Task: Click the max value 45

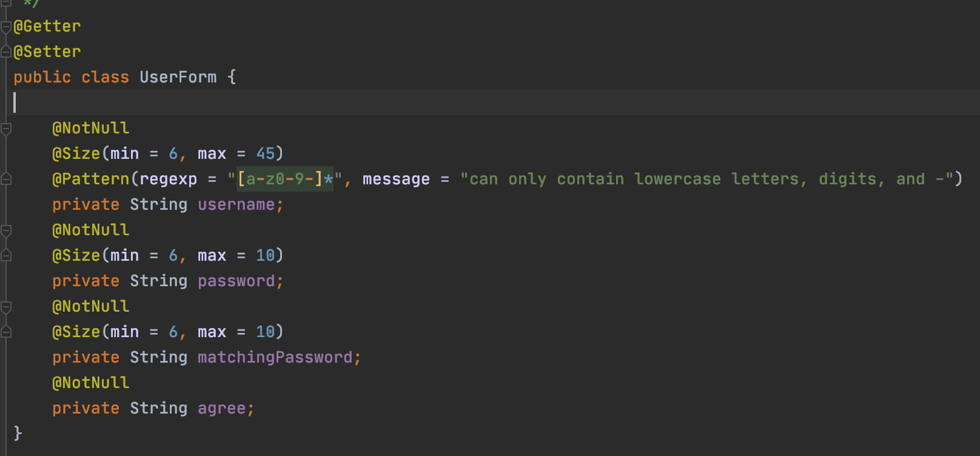Action: (265, 154)
